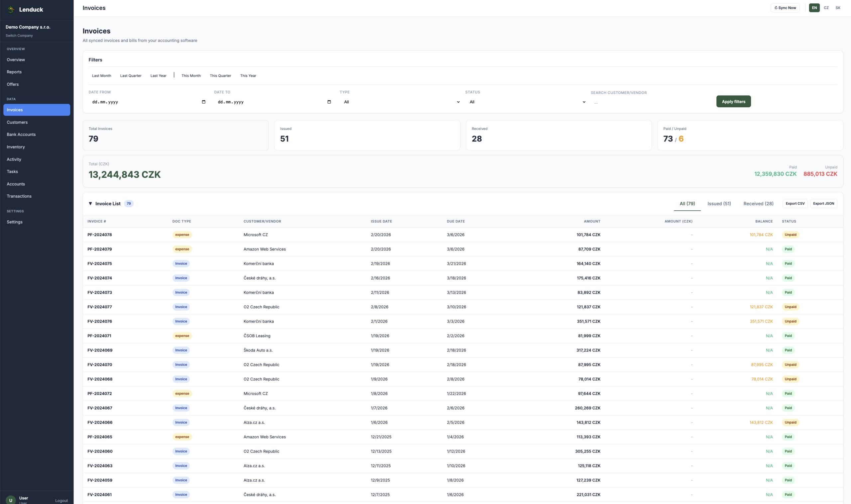Switch language to SK

tap(838, 8)
